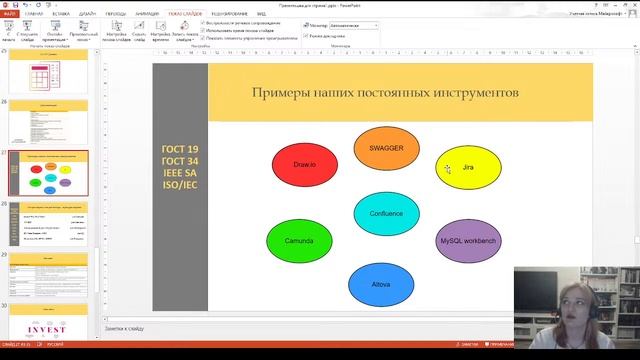
Task: Click the Undo icon in quick access toolbar
Action: (26, 5)
